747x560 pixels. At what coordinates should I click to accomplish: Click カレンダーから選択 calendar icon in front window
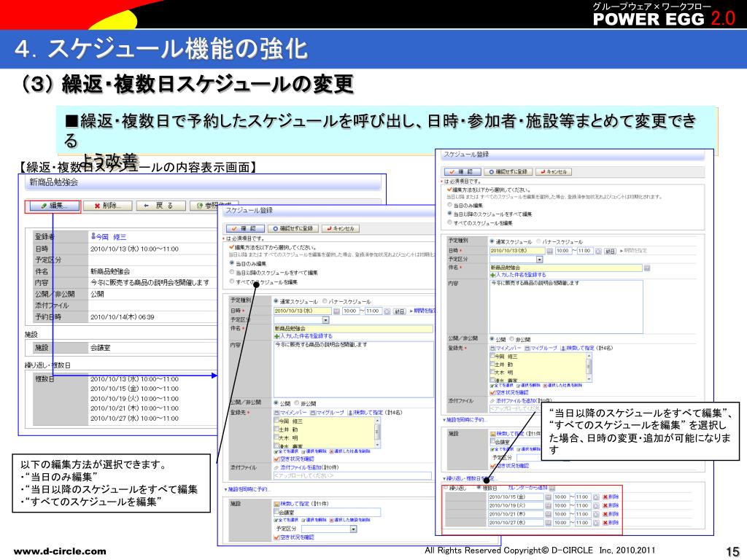pos(552,488)
